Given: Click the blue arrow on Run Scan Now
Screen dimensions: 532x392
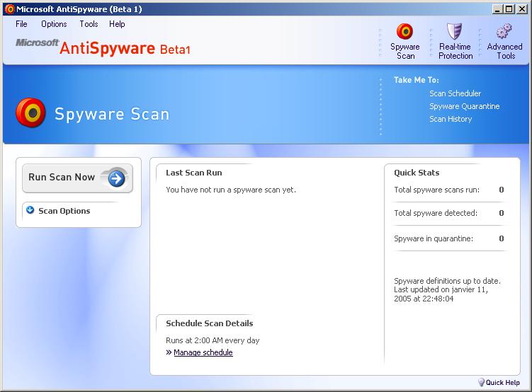Looking at the screenshot, I should 116,178.
